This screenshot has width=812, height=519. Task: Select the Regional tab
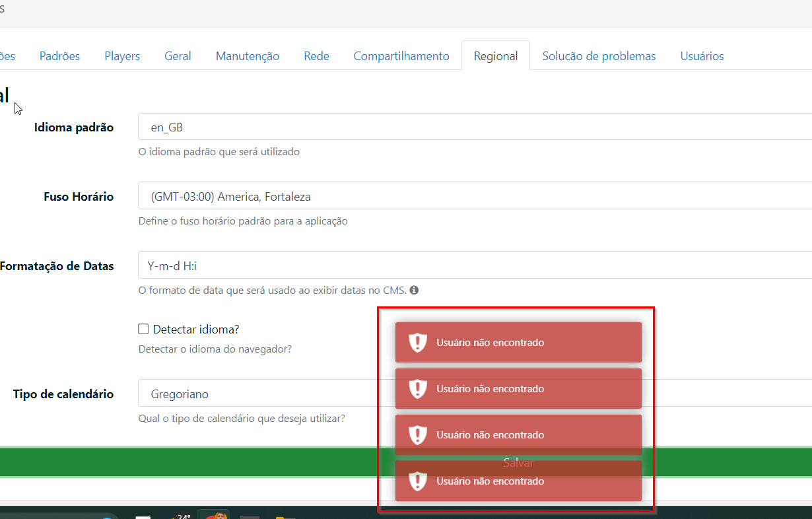click(x=496, y=56)
